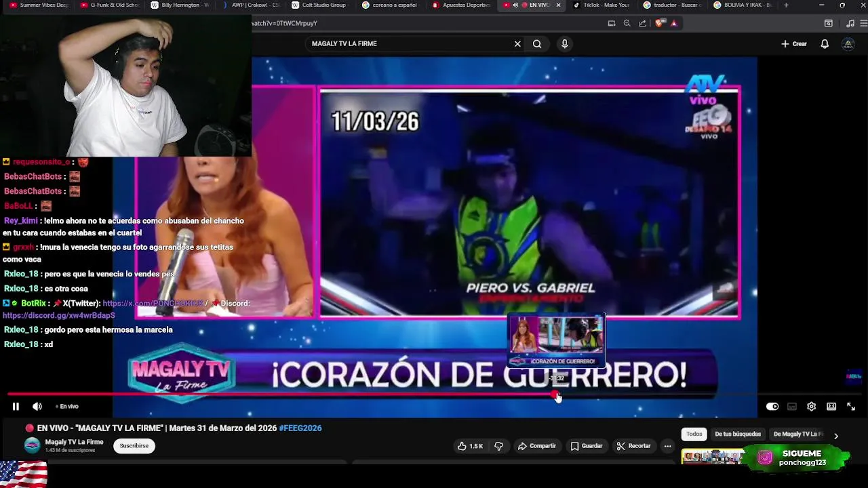Subscribe with the Suscribirse button
Viewport: 868px width, 488px height.
(134, 446)
